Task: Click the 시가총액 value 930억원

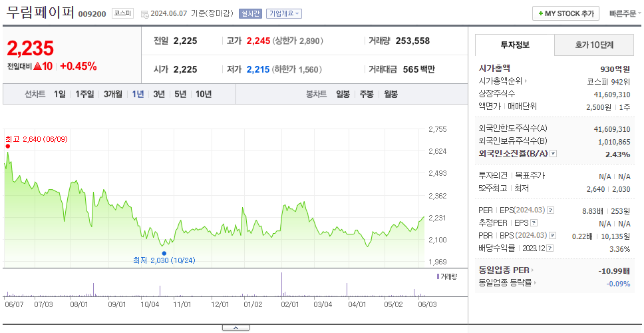Action: (x=615, y=69)
